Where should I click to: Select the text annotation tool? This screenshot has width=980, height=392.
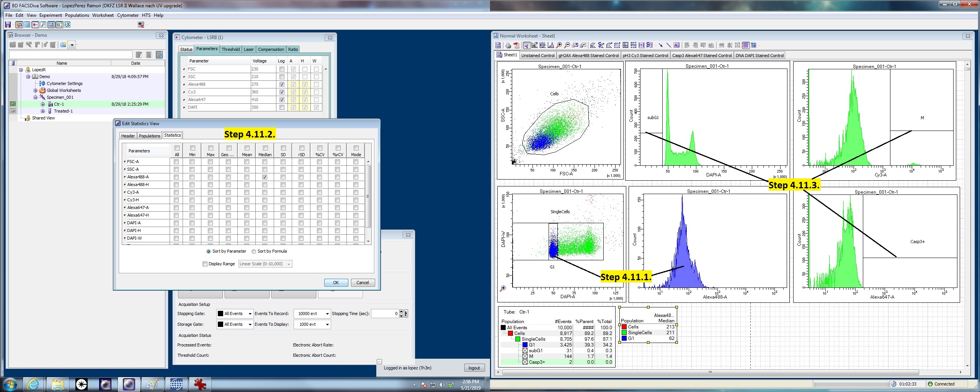click(676, 45)
